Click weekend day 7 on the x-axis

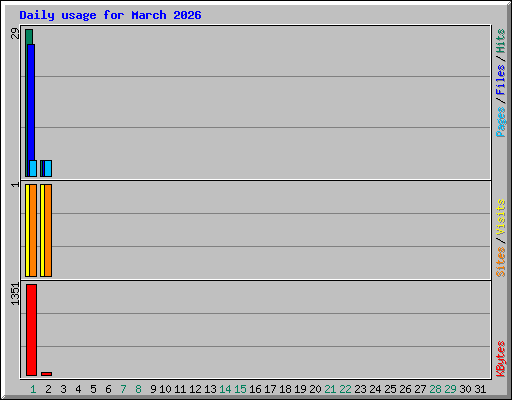pyautogui.click(x=123, y=389)
